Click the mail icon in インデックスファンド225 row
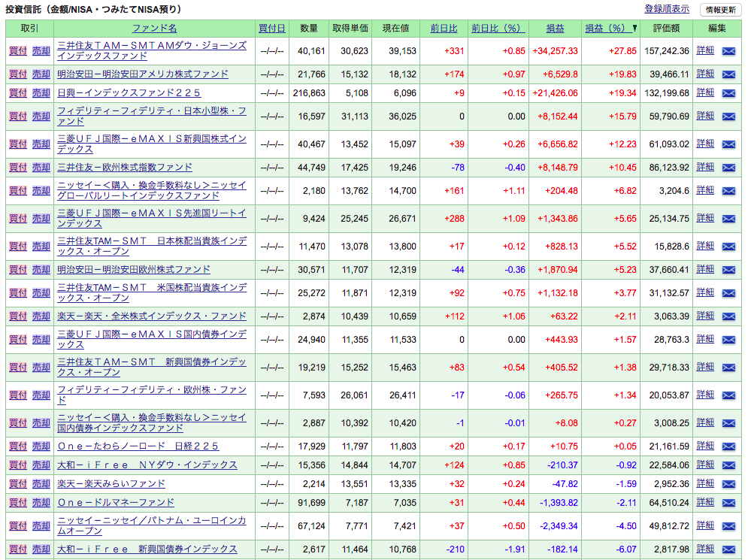This screenshot has height=560, width=748. 728,93
